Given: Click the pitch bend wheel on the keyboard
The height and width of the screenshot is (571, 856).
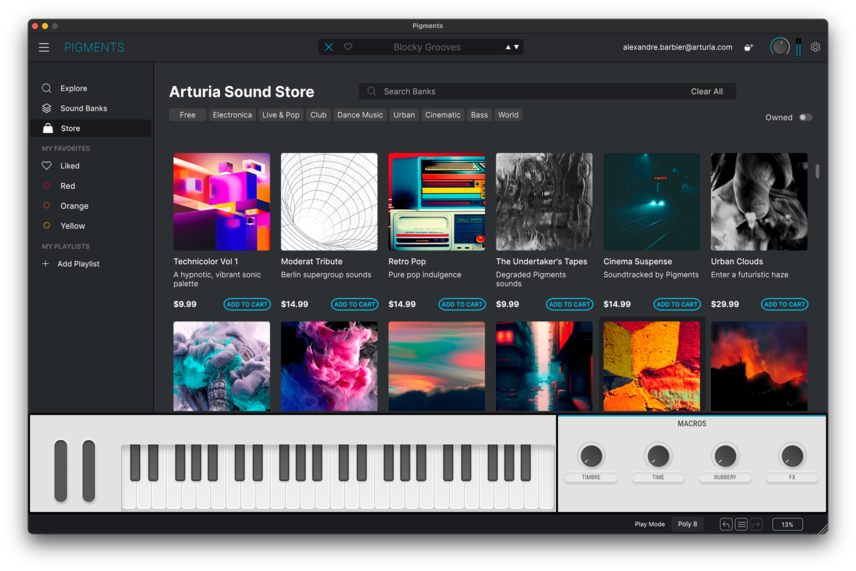Looking at the screenshot, I should [61, 471].
